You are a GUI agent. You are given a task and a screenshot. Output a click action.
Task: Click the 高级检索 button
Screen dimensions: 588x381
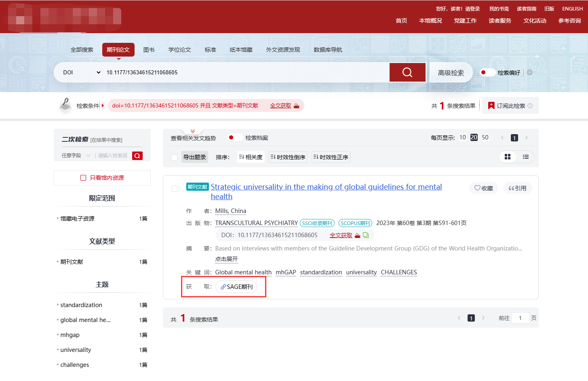click(451, 73)
